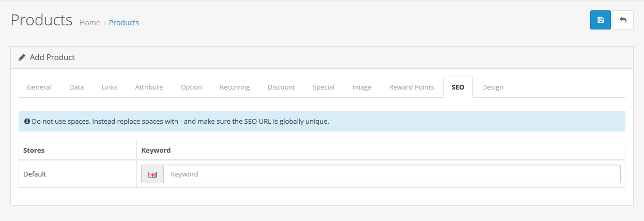Go to the Option tab
Viewport: 644px width, 221px height.
tap(191, 87)
